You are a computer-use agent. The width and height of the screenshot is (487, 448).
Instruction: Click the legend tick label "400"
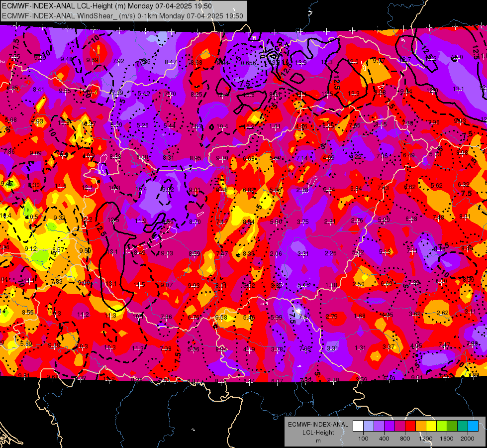(x=384, y=439)
